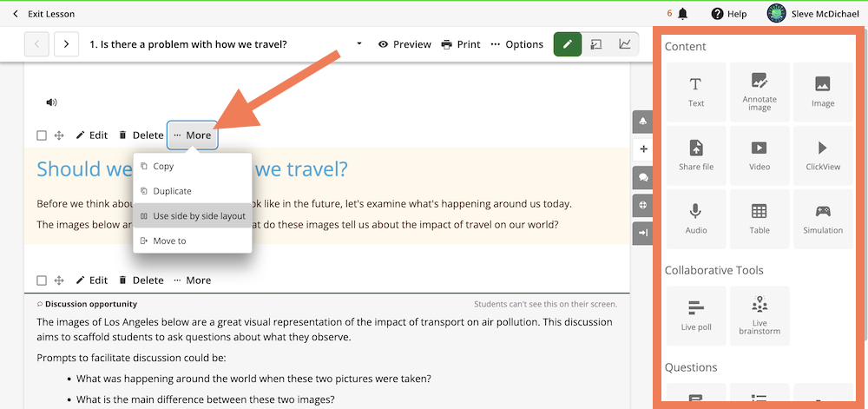The image size is (868, 409).
Task: Open the results chart view
Action: click(624, 44)
